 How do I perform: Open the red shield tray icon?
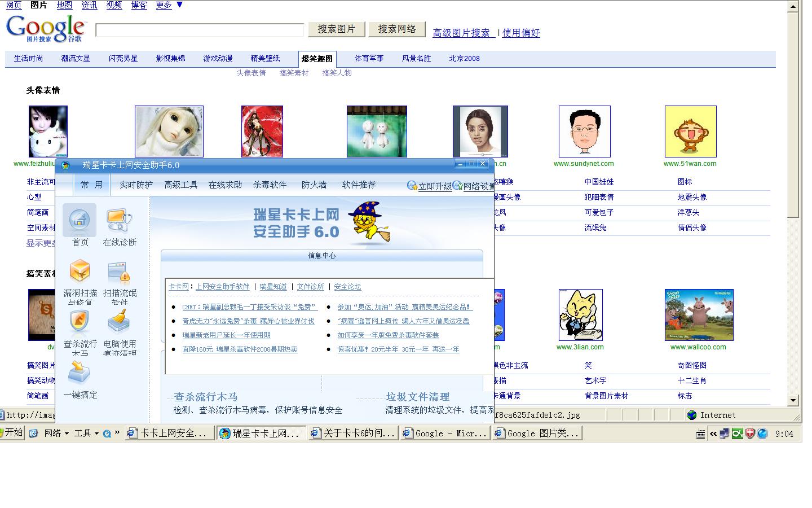(750, 433)
